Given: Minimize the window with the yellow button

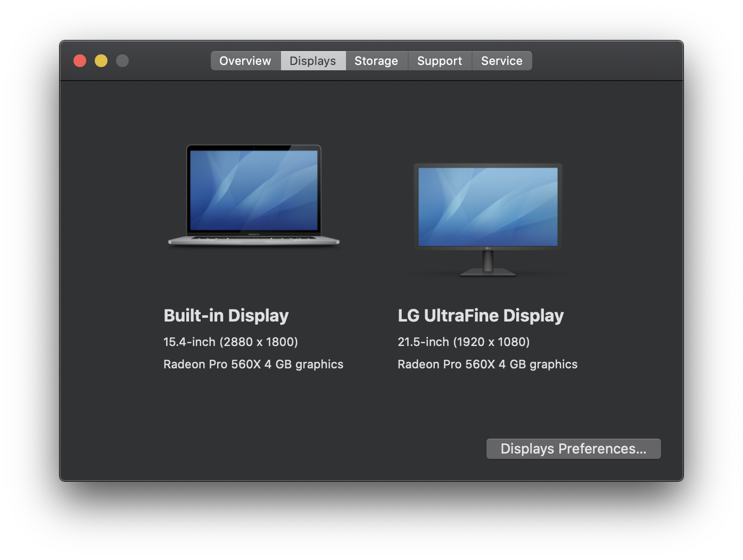Looking at the screenshot, I should pyautogui.click(x=101, y=60).
